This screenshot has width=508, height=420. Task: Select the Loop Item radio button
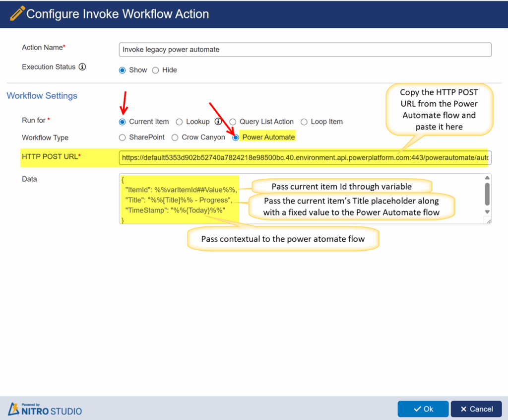pos(304,122)
